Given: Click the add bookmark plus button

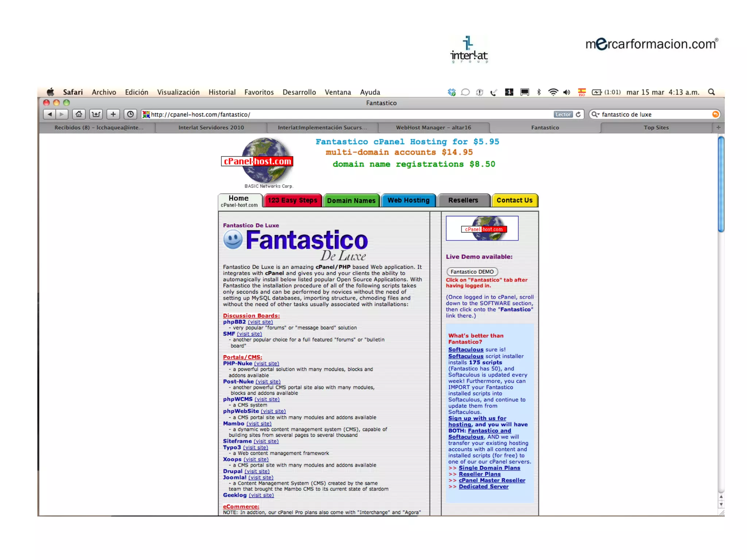Looking at the screenshot, I should click(x=113, y=114).
